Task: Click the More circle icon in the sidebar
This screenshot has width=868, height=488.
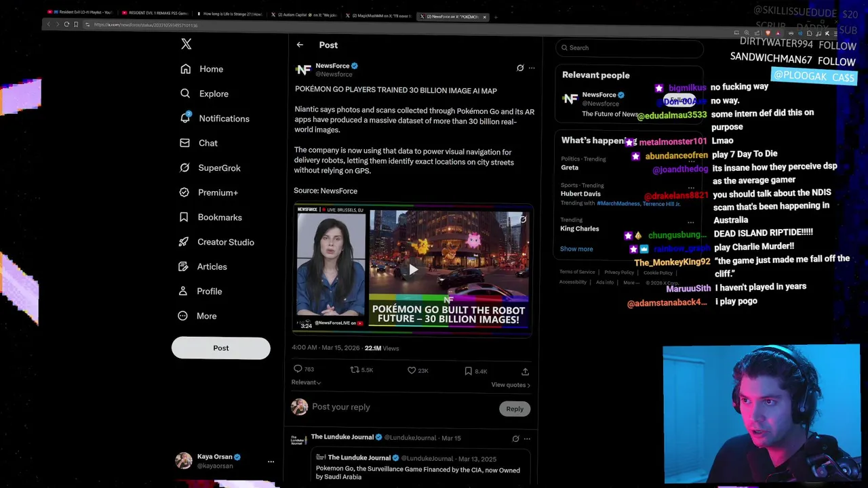Action: (x=182, y=316)
